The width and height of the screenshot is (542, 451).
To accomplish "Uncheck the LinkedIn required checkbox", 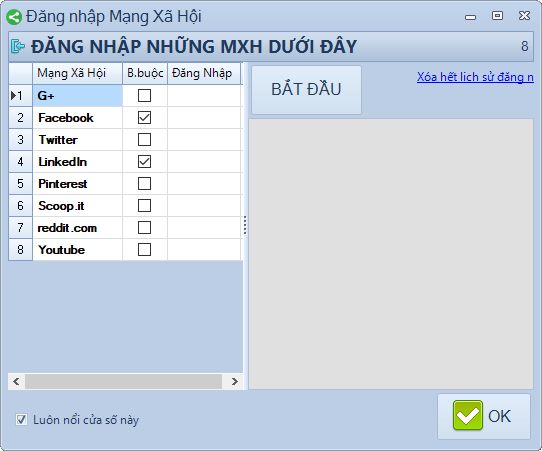I will click(144, 161).
